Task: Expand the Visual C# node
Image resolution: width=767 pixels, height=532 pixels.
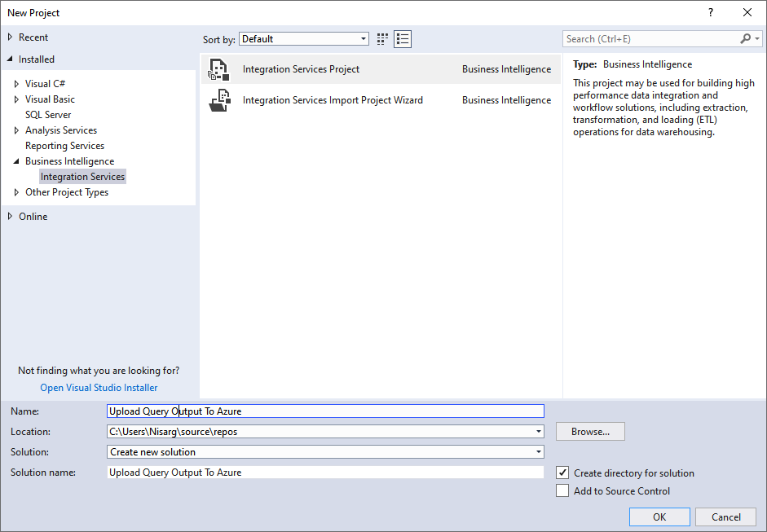Action: 17,84
